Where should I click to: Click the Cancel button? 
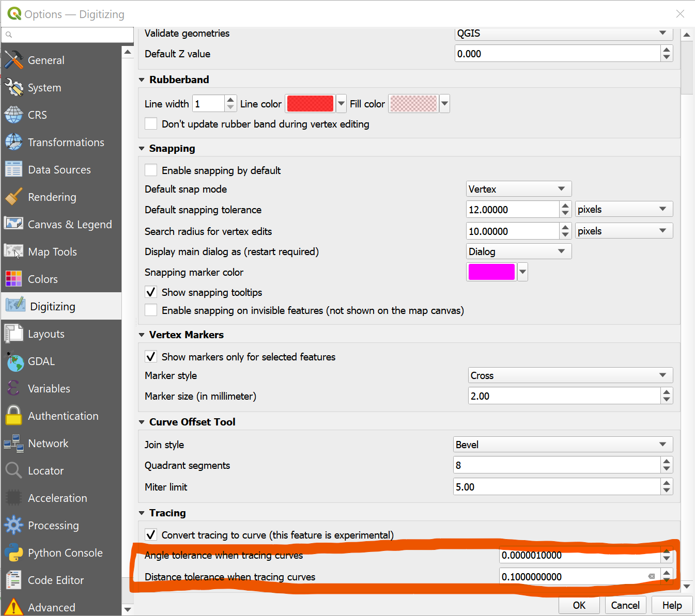point(625,605)
